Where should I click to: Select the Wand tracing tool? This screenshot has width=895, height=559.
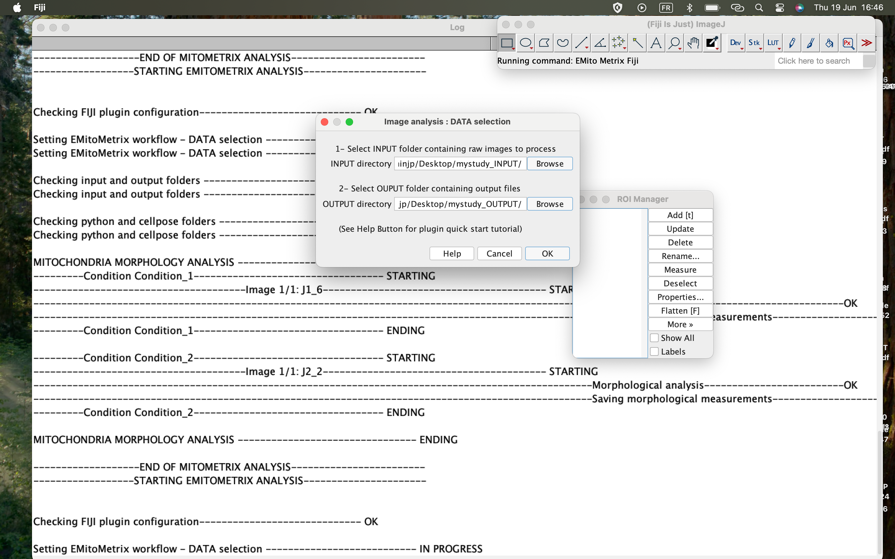click(637, 43)
